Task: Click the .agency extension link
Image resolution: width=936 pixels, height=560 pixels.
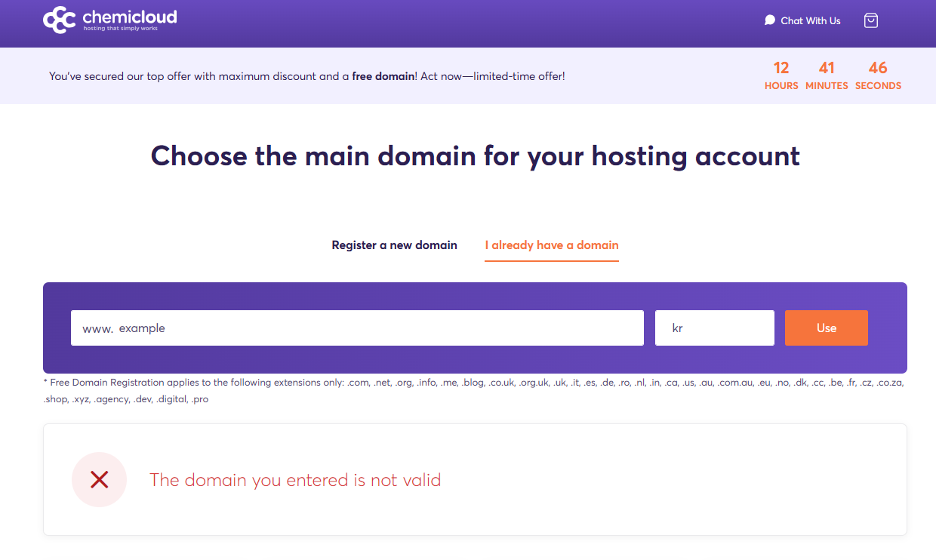Action: pyautogui.click(x=112, y=398)
